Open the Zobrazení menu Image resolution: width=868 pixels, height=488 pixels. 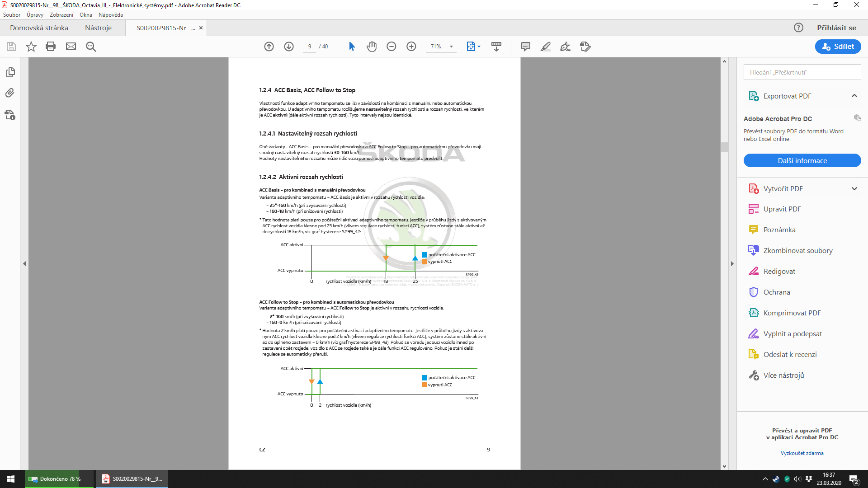point(61,15)
